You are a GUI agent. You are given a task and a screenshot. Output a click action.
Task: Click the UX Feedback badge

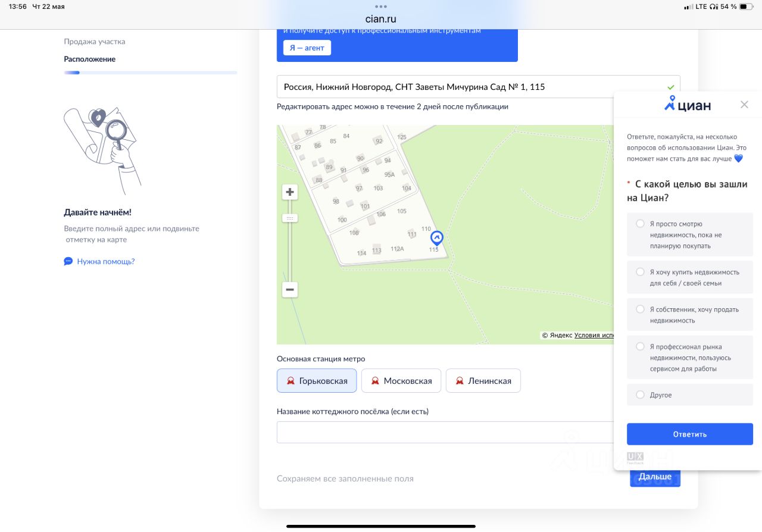tap(635, 458)
